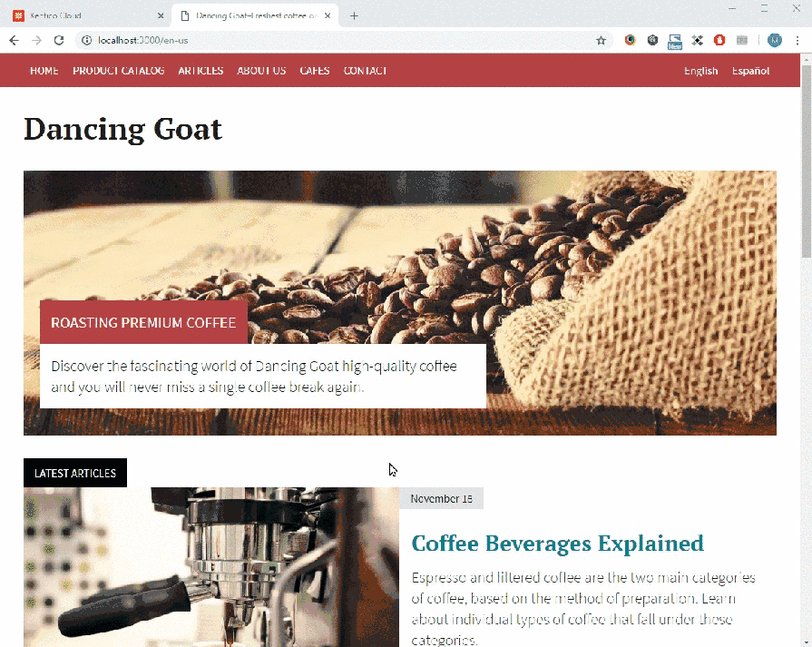
Task: Go to the Articles menu item
Action: point(201,71)
